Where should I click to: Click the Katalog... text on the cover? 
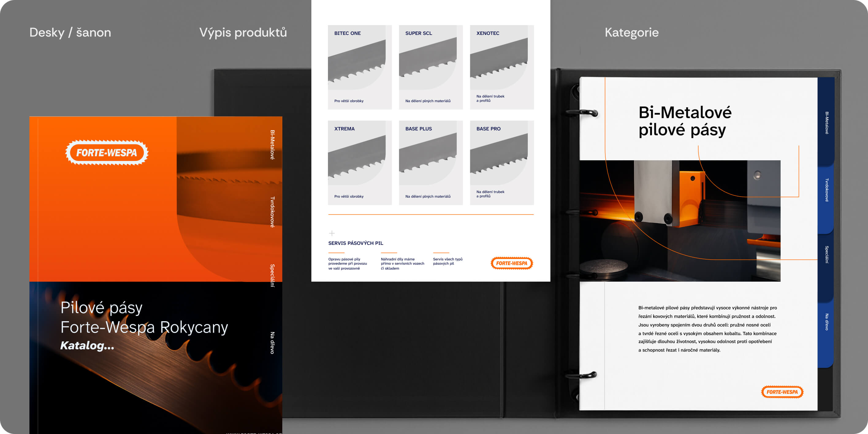87,345
